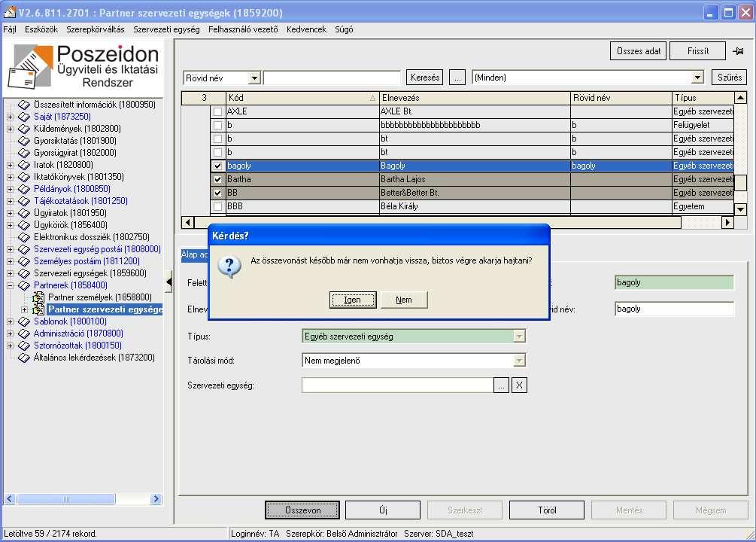Expand the Partner szervezeti egységek node
The image size is (756, 542).
coord(24,309)
